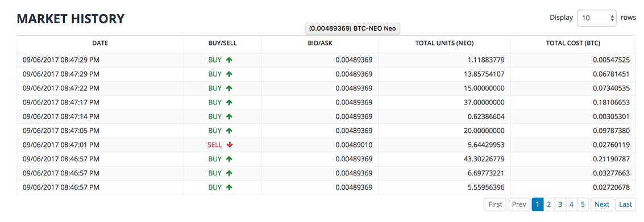Click up arrow in the 43.30226779 units row
This screenshot has height=222, width=644.
click(x=229, y=159)
